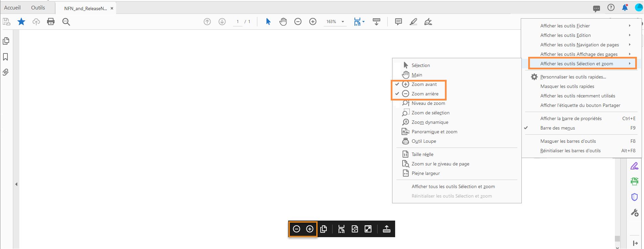644x249 pixels.
Task: Click the print icon in toolbar
Action: pyautogui.click(x=51, y=22)
